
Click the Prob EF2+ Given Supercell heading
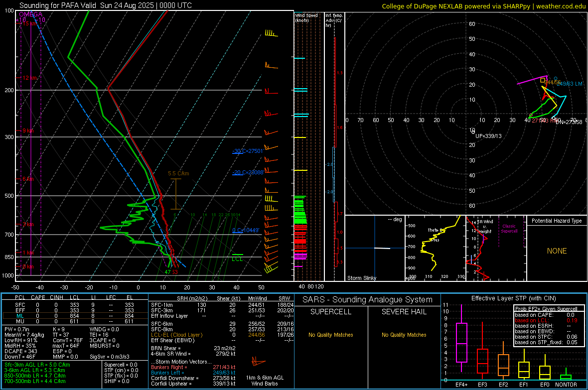(546, 309)
